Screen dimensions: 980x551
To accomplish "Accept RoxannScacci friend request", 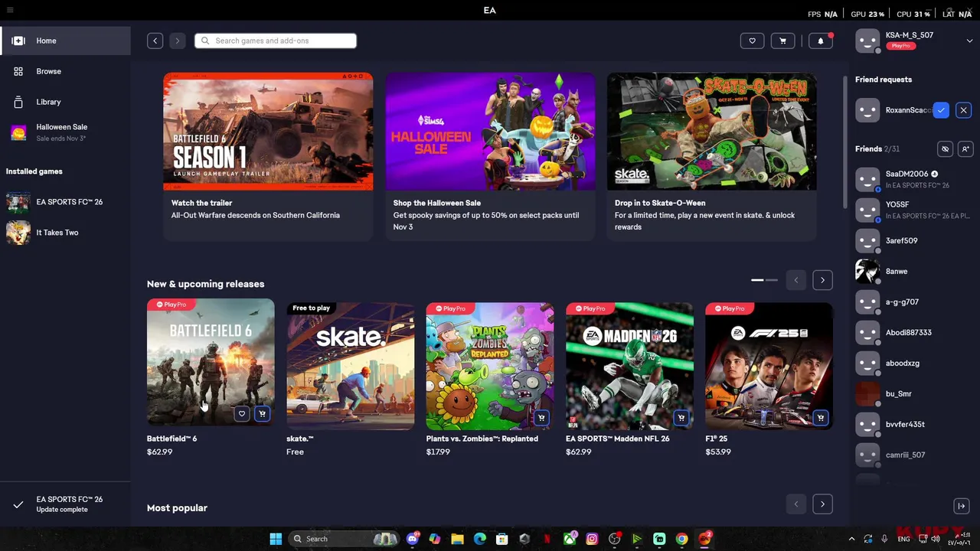I will [x=941, y=110].
